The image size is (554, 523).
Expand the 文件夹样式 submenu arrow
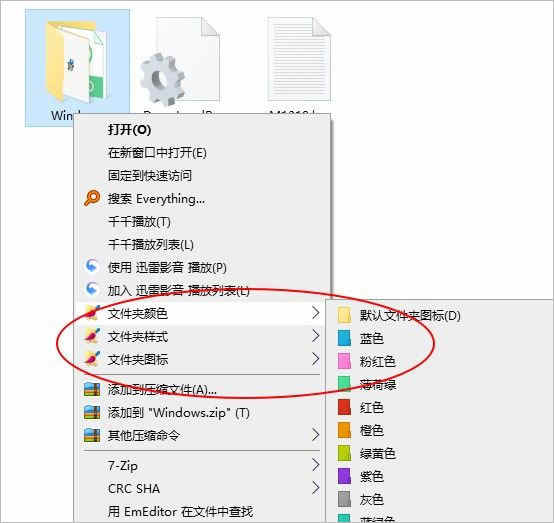[x=316, y=336]
